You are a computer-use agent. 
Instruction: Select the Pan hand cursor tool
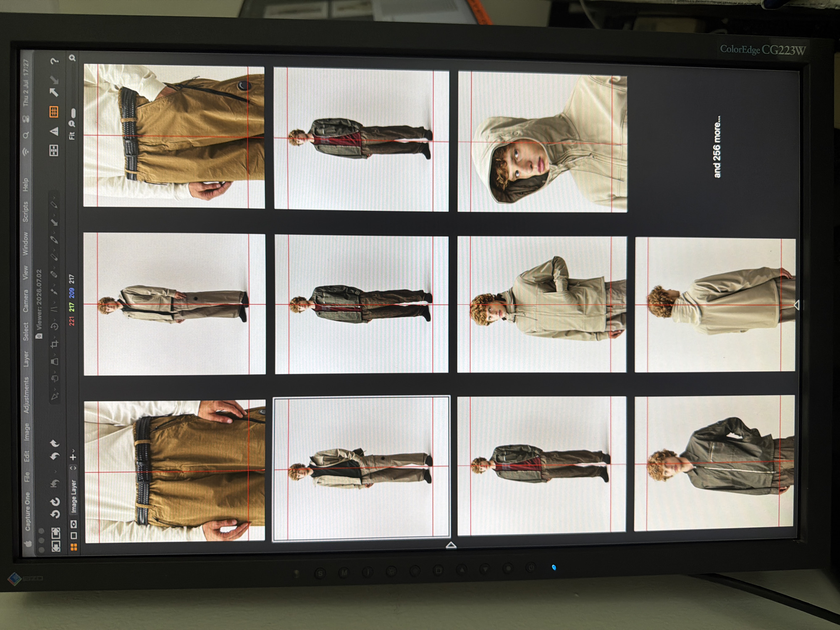54,379
